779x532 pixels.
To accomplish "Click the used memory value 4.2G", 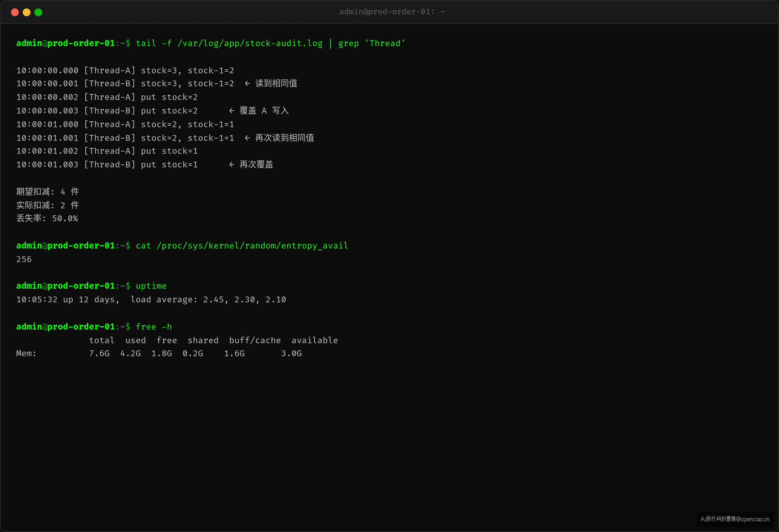I will (x=130, y=354).
